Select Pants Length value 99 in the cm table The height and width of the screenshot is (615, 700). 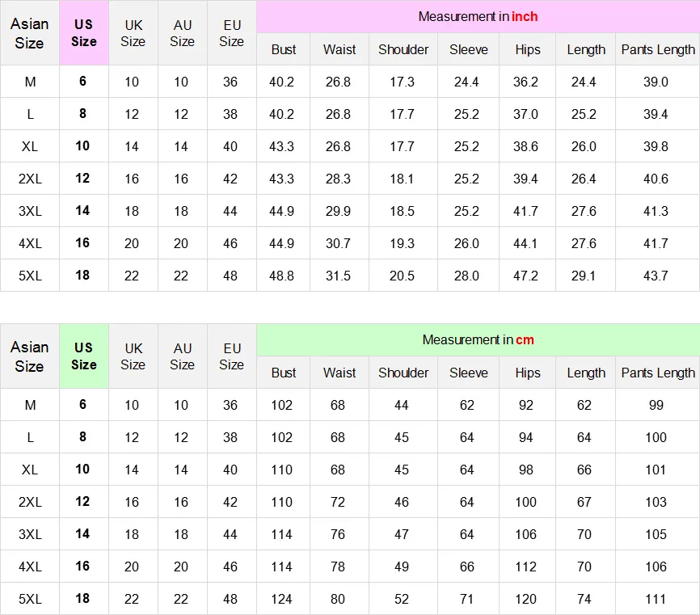point(656,405)
